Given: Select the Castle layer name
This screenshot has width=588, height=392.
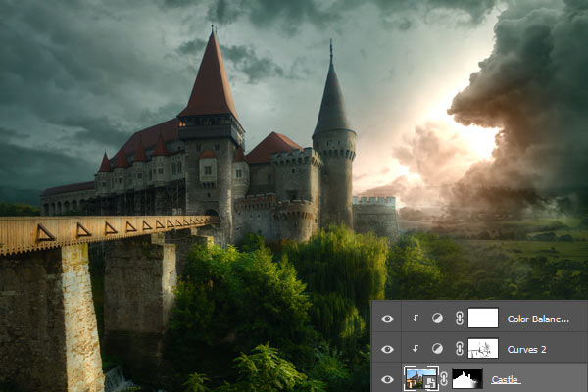Looking at the screenshot, I should pos(506,380).
